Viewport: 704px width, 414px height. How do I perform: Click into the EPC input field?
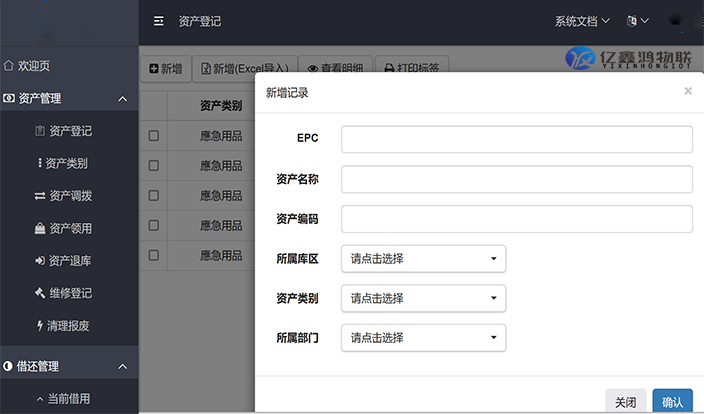[x=517, y=139]
